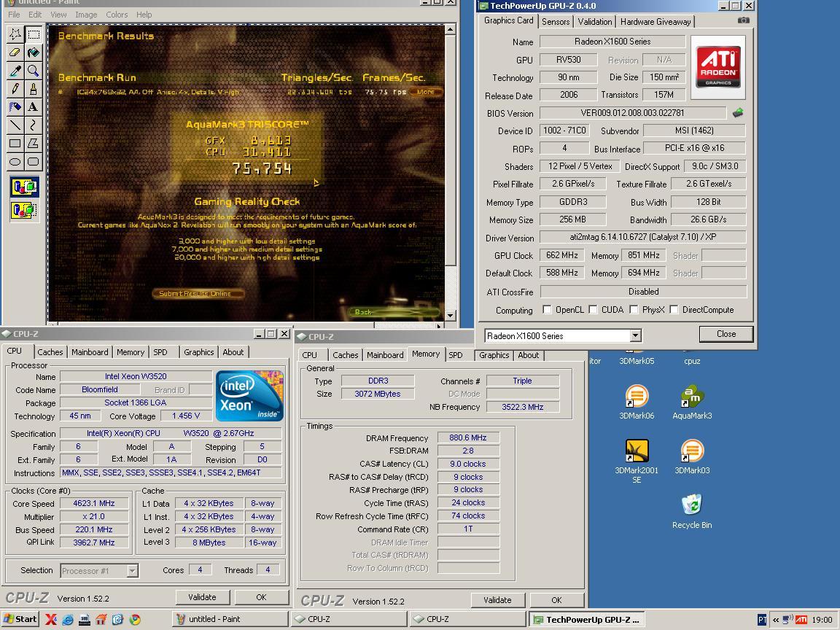The image size is (840, 630).
Task: Open the AquaMark3 desktop shortcut
Action: (x=691, y=402)
